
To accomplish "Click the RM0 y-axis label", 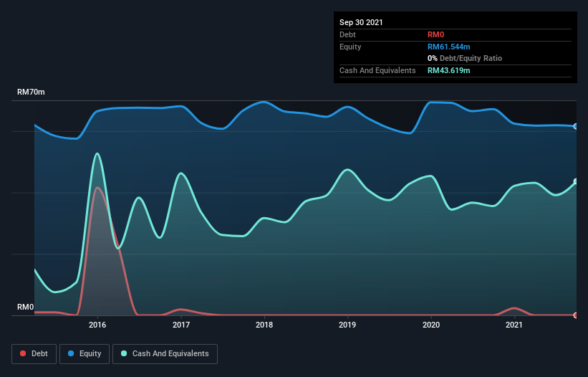I will coord(26,307).
